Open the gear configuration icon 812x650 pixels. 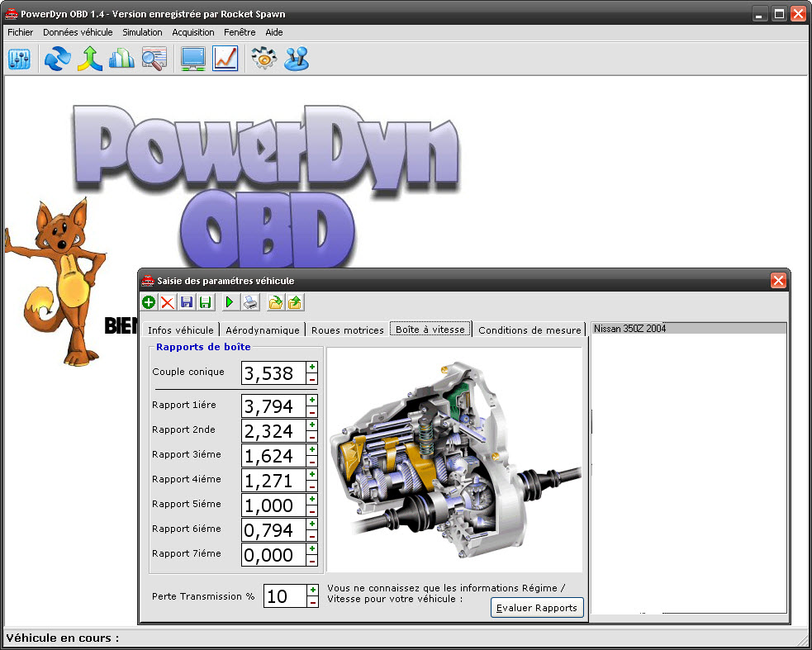click(x=264, y=59)
